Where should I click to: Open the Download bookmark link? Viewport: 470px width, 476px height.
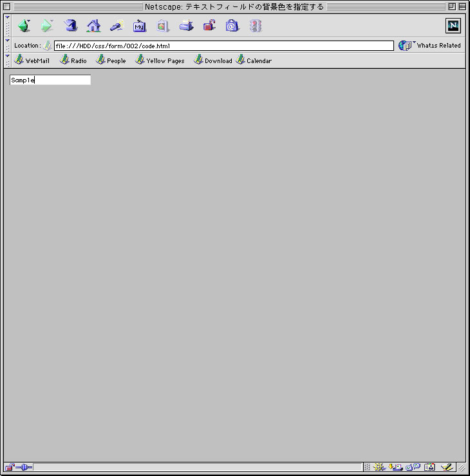[x=213, y=60]
